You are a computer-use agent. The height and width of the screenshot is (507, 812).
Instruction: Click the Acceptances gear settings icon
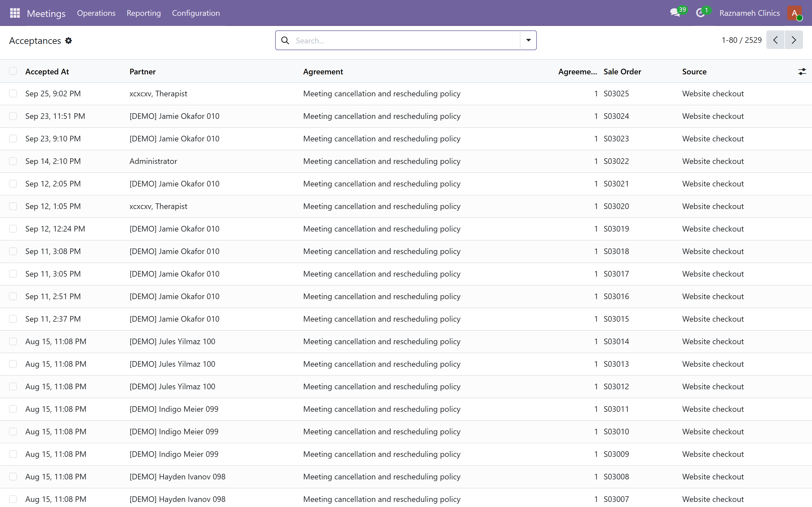(69, 41)
